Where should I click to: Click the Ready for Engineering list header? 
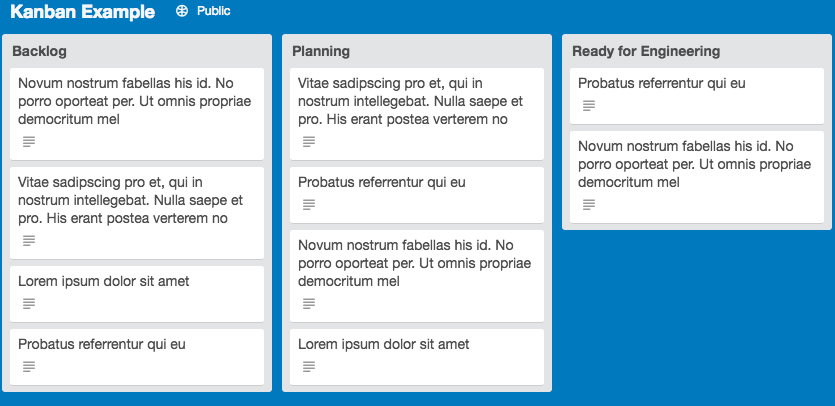coord(646,51)
